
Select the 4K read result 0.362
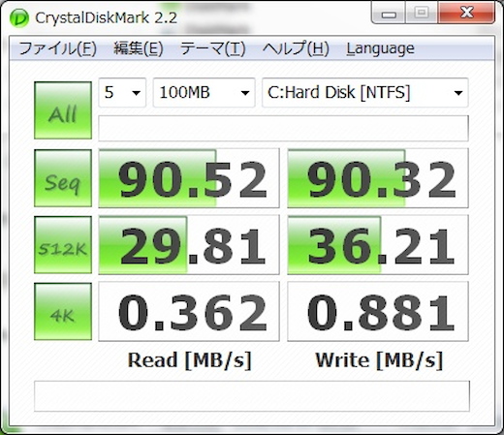pyautogui.click(x=189, y=312)
